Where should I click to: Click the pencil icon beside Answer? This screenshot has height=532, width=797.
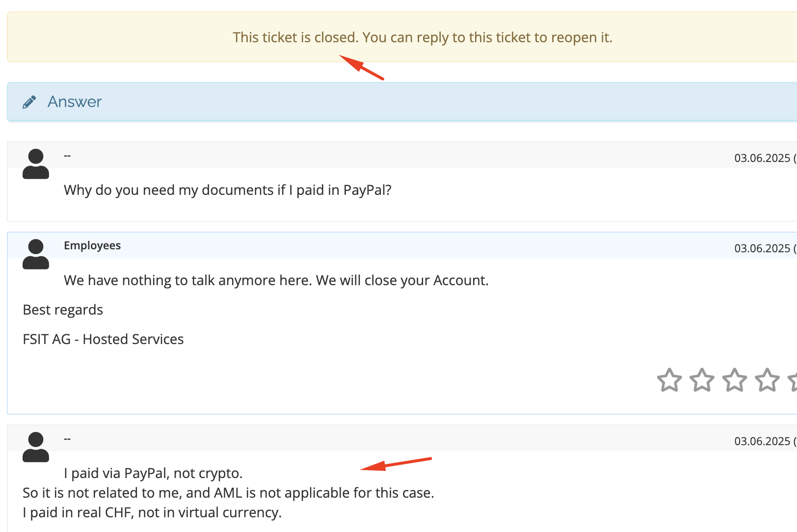click(29, 102)
